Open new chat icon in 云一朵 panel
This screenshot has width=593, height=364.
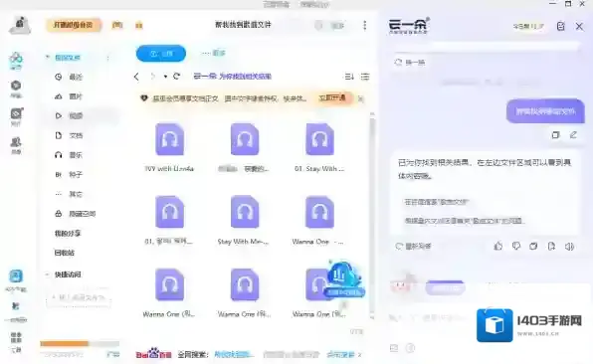point(560,26)
